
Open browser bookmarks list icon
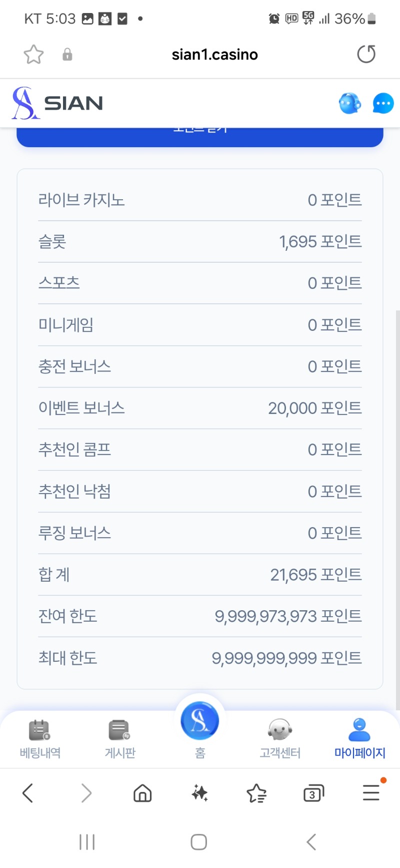coord(256,793)
